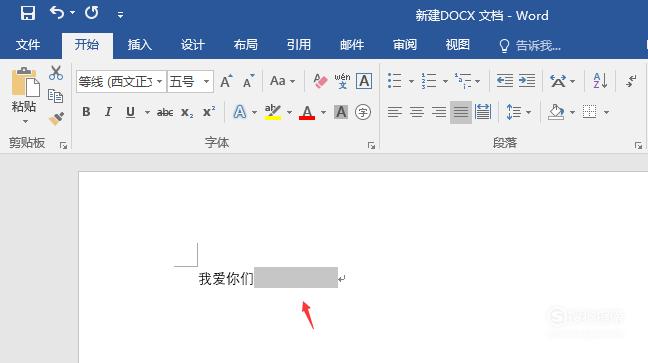Click the Phonetic Guide wén icon

[342, 81]
